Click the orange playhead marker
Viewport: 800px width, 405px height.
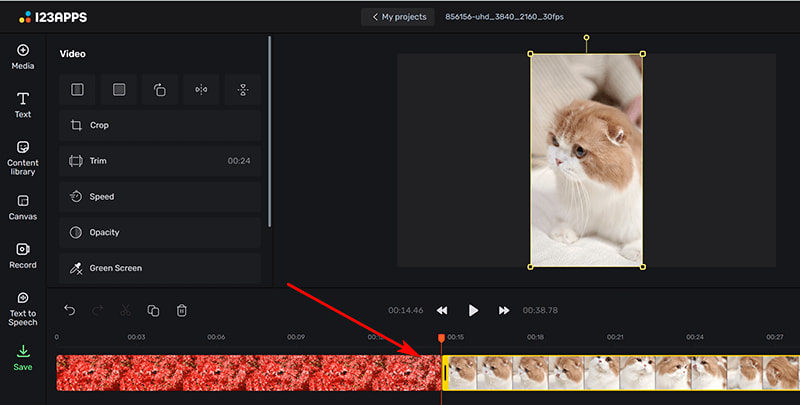441,338
